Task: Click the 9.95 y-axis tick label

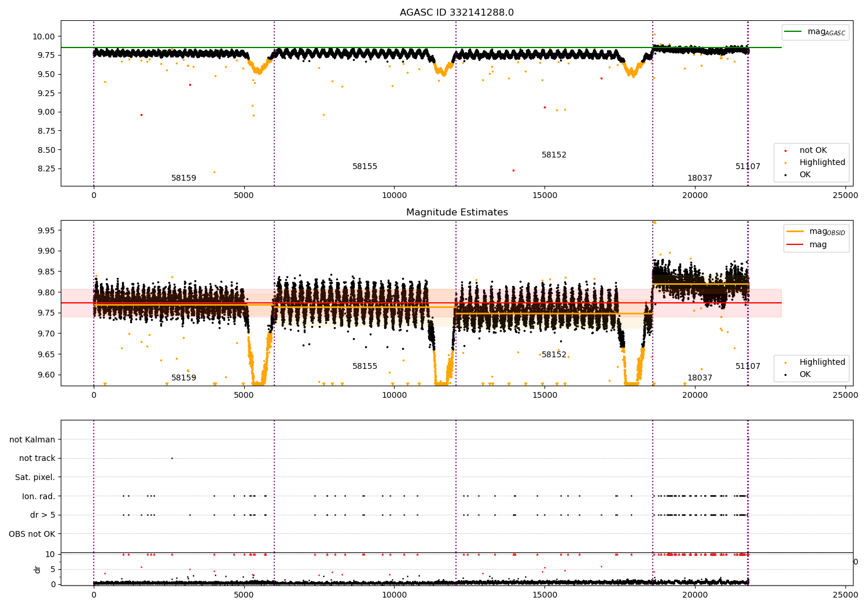Action: (46, 231)
